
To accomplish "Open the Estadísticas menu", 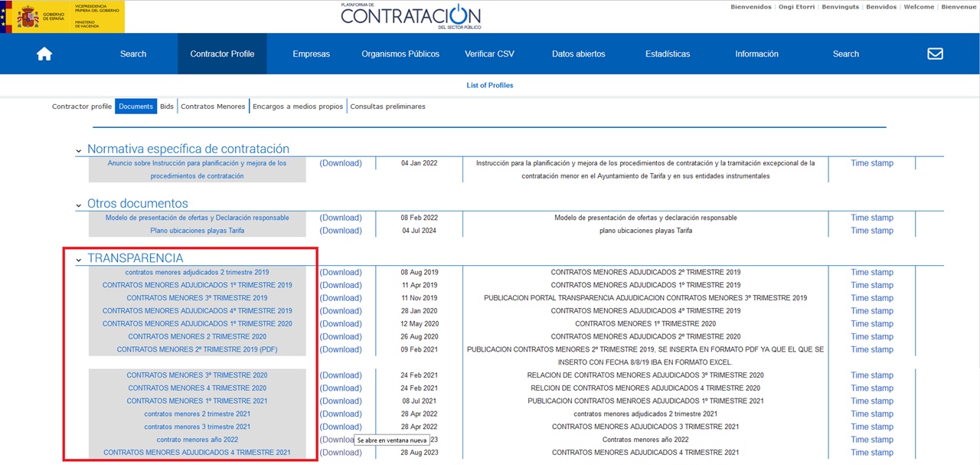I will (668, 54).
